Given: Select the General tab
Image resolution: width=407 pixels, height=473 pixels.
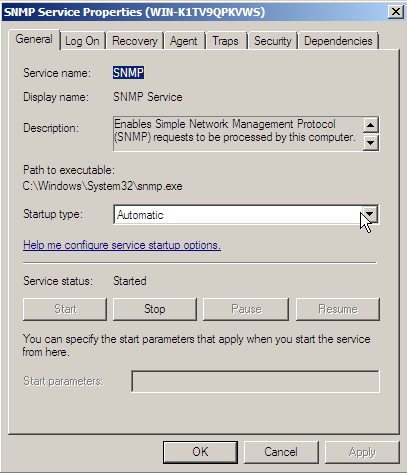Looking at the screenshot, I should (34, 39).
